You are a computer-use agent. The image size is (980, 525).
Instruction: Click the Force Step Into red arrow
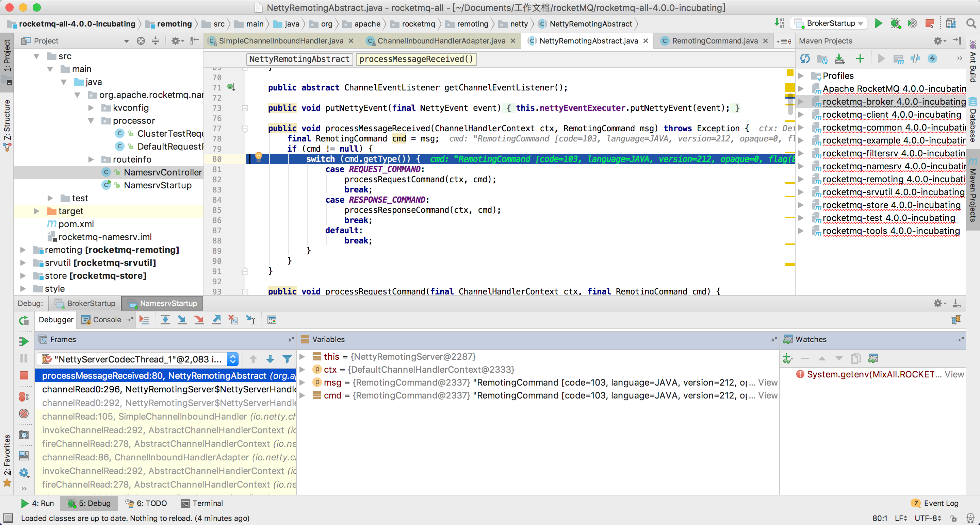click(199, 320)
